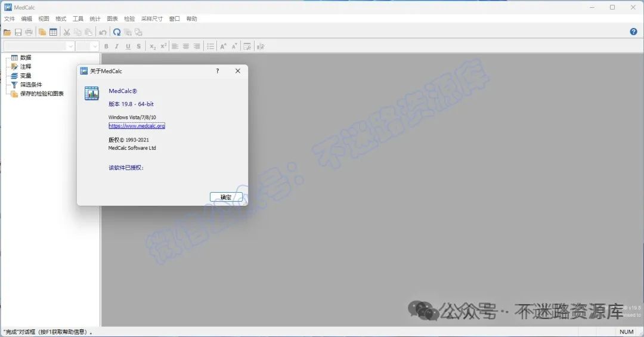Maximize the MedCalc main window
The height and width of the screenshot is (337, 644).
(x=612, y=7)
